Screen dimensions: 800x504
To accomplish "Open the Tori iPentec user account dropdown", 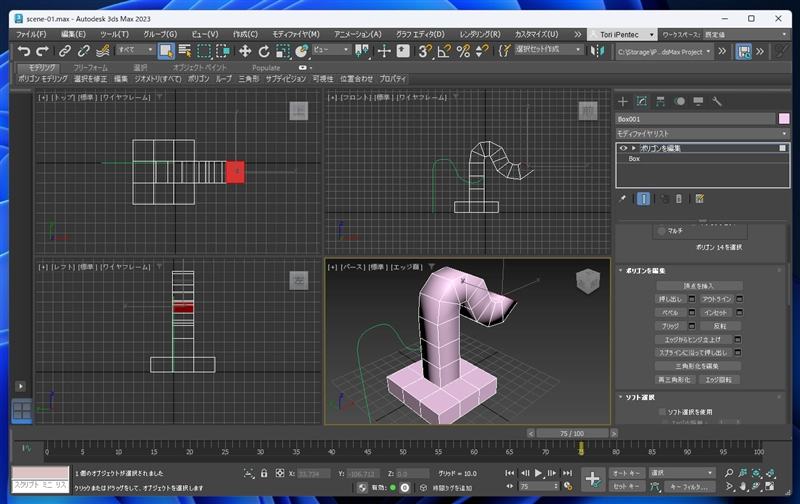I will pyautogui.click(x=622, y=35).
